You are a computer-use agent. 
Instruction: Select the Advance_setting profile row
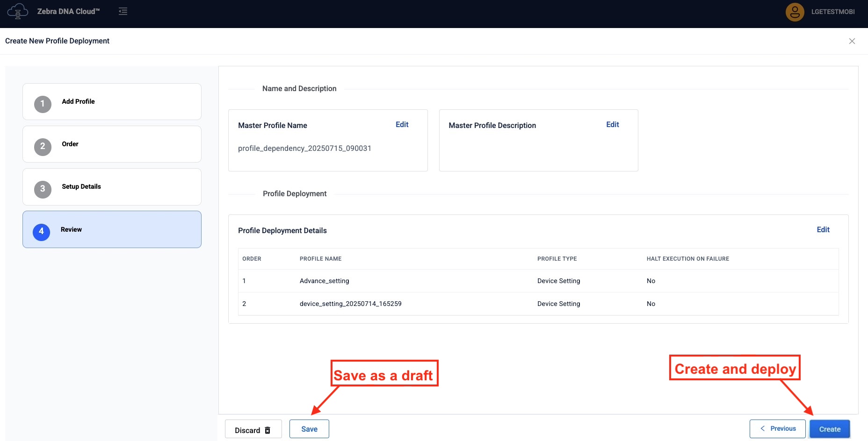pyautogui.click(x=324, y=281)
